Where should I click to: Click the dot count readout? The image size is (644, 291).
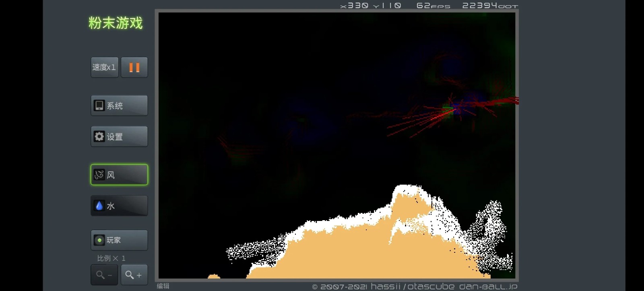490,6
